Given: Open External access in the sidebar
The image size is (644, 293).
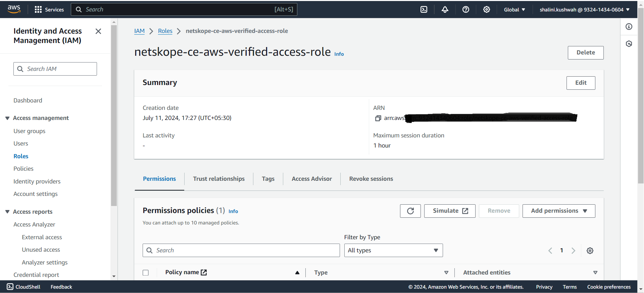Looking at the screenshot, I should [42, 237].
